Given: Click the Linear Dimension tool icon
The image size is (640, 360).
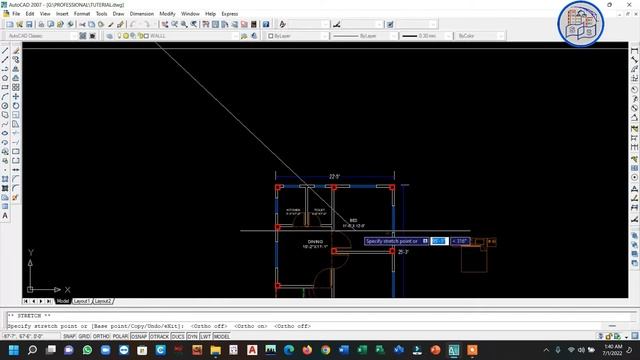Looking at the screenshot, I should [x=634, y=51].
